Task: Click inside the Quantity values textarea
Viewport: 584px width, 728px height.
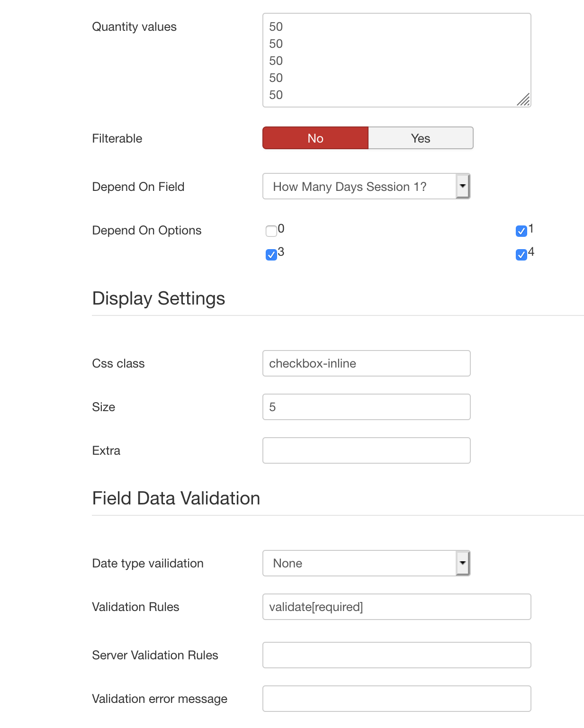Action: [397, 60]
